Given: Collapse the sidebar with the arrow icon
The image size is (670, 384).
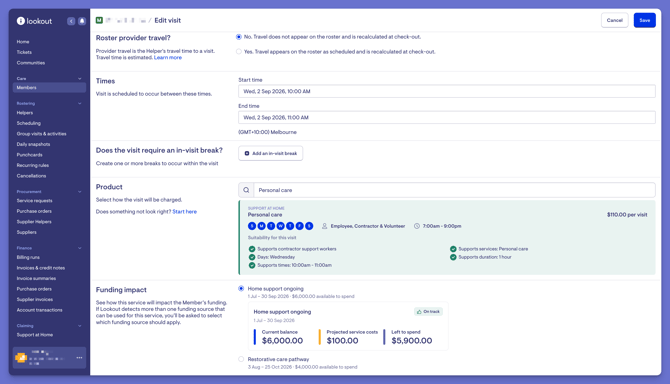Looking at the screenshot, I should click(x=71, y=21).
